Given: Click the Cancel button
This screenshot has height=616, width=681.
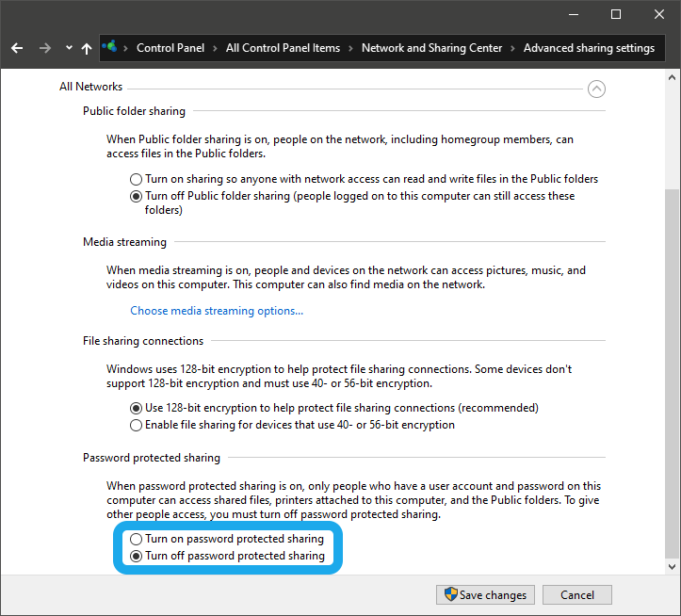Looking at the screenshot, I should pyautogui.click(x=577, y=595).
